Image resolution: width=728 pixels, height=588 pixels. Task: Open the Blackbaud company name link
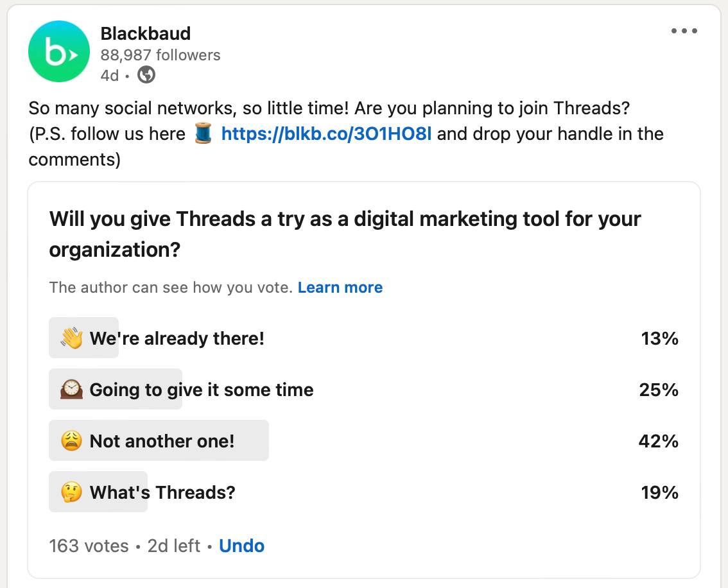coord(146,33)
